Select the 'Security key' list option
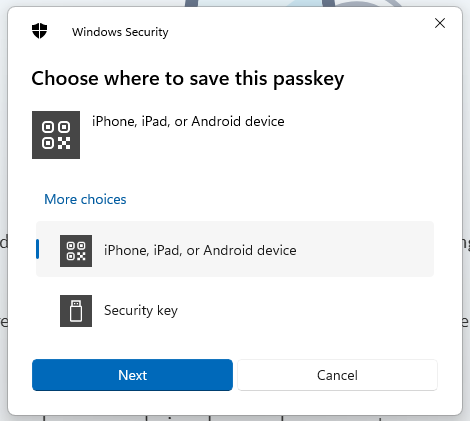Screen dimensions: 470x421 [x=235, y=311]
